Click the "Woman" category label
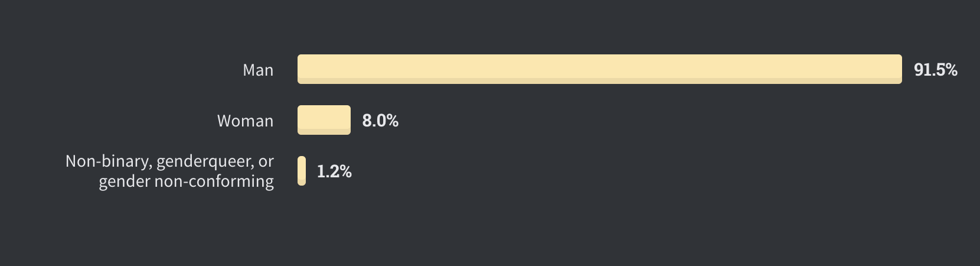This screenshot has width=980, height=266. pos(246,121)
